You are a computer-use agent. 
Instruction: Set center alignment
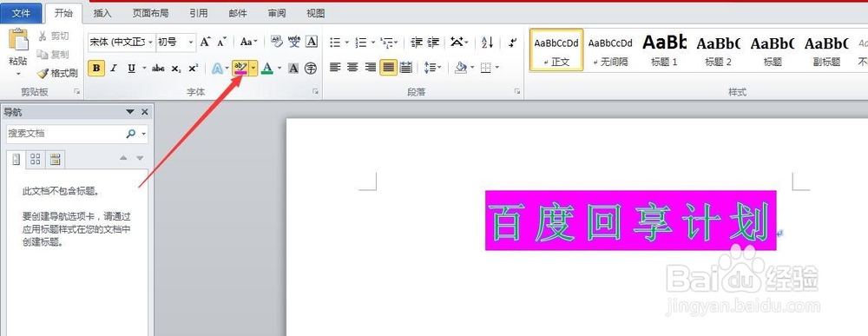tap(352, 68)
